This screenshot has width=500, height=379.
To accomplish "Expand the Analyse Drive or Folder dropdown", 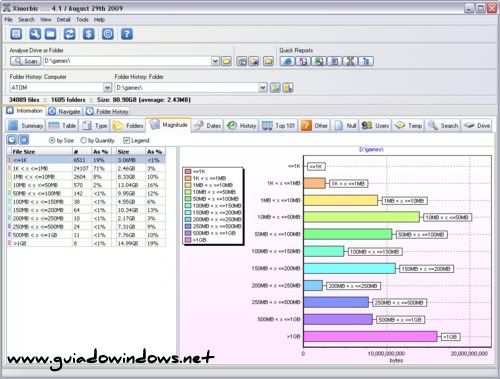I will [215, 61].
